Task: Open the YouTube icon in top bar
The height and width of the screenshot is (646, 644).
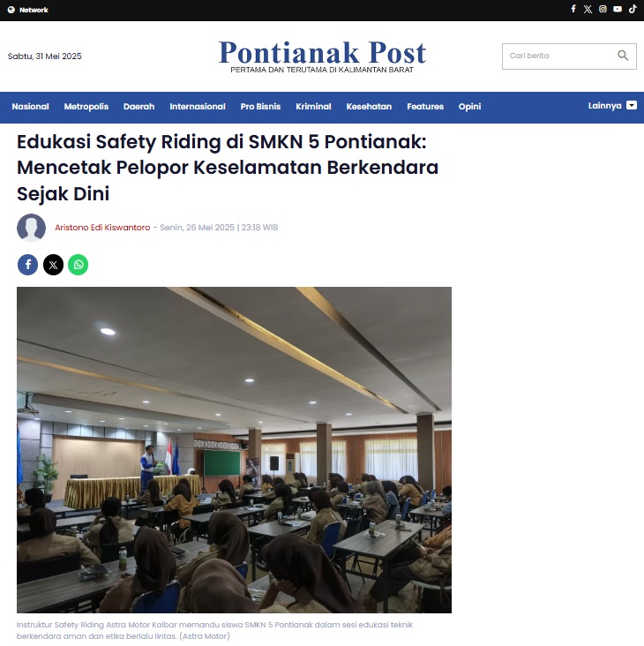Action: tap(618, 9)
